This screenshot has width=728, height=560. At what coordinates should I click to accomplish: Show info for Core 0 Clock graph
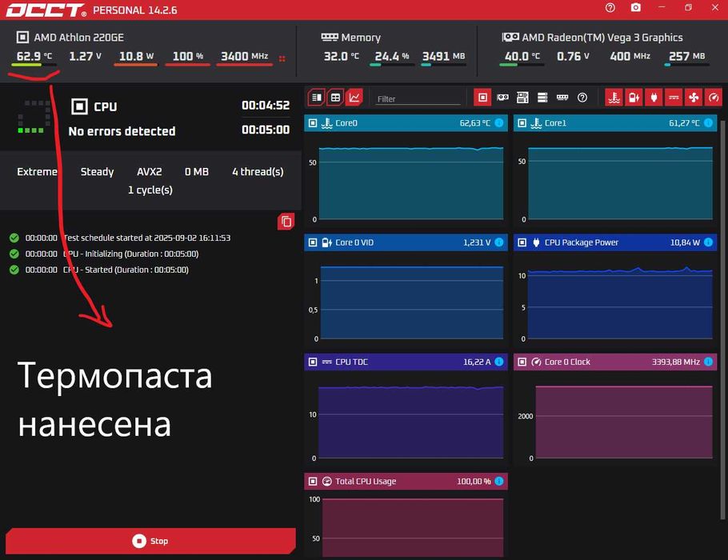point(709,362)
